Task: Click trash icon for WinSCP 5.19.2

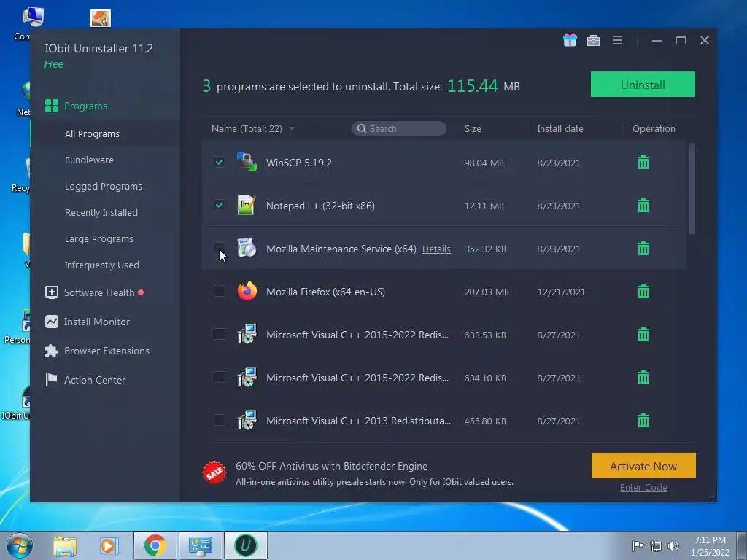Action: [x=643, y=163]
